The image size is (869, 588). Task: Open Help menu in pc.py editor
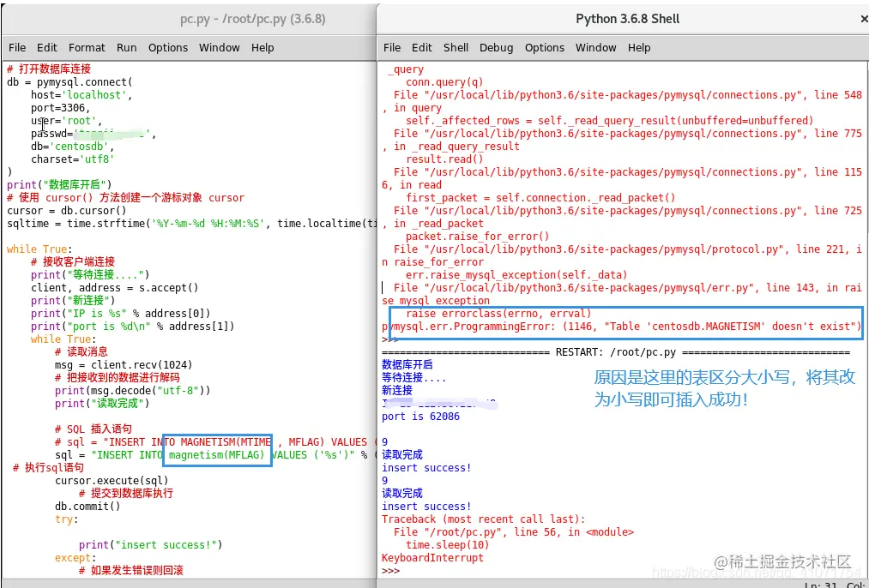263,48
